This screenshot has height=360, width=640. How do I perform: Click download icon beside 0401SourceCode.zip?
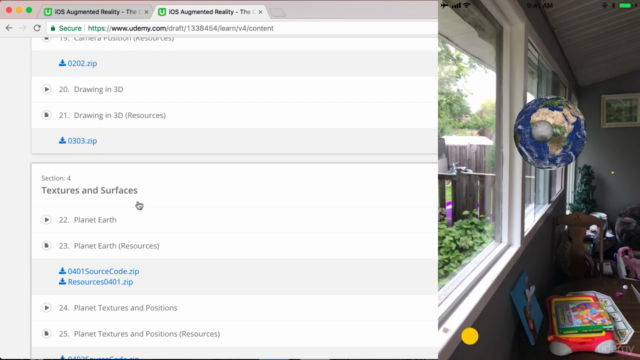[62, 271]
